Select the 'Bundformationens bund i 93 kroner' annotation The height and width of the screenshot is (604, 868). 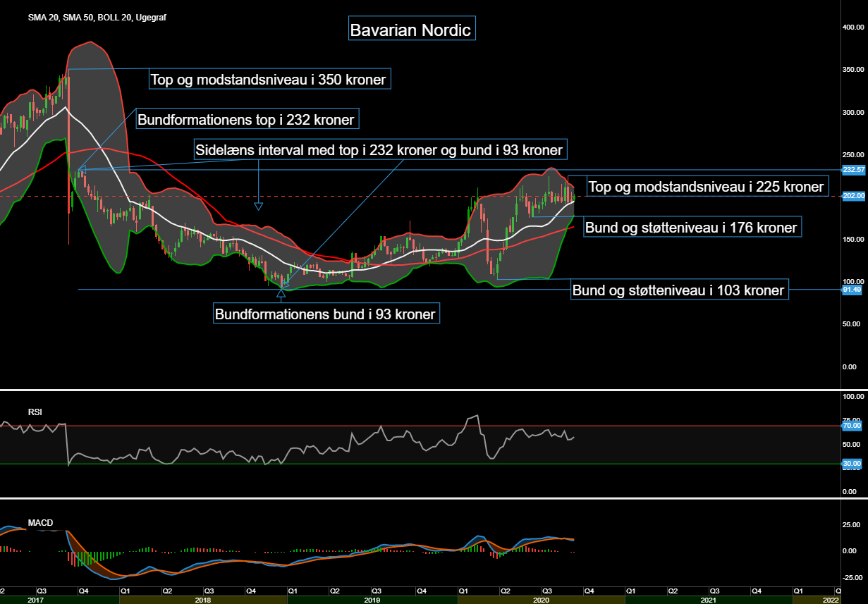[326, 313]
